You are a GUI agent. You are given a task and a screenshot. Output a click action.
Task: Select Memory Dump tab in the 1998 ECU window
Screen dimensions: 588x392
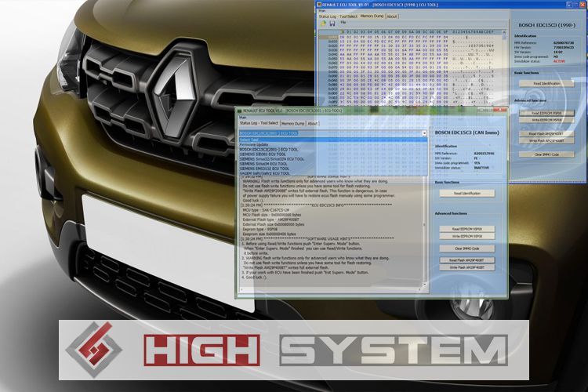(x=372, y=16)
